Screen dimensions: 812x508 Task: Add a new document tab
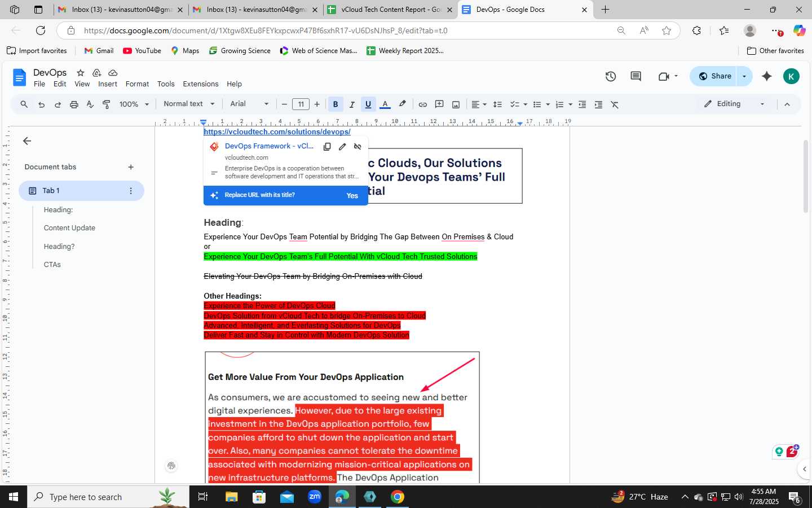(131, 167)
